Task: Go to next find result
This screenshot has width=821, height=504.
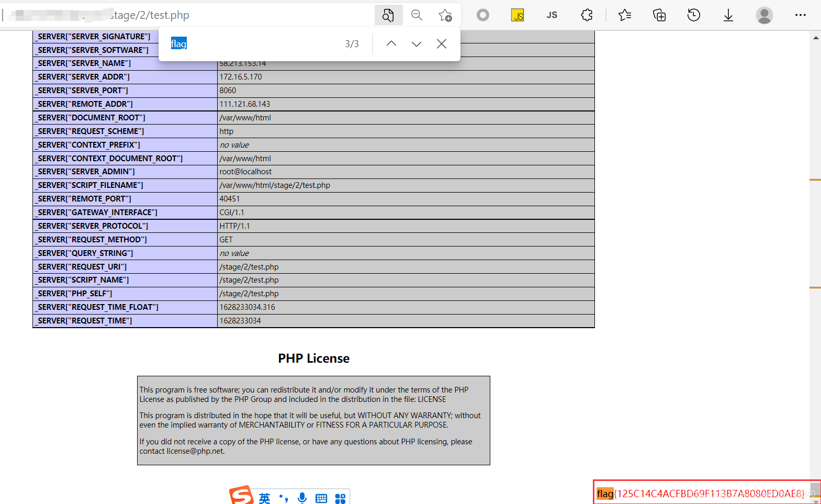Action: [417, 44]
